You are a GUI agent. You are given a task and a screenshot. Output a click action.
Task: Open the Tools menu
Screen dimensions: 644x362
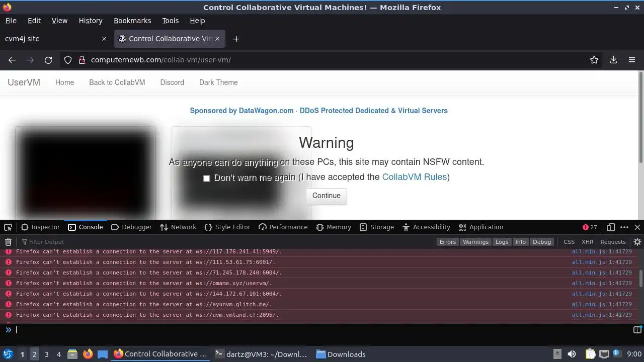(170, 21)
